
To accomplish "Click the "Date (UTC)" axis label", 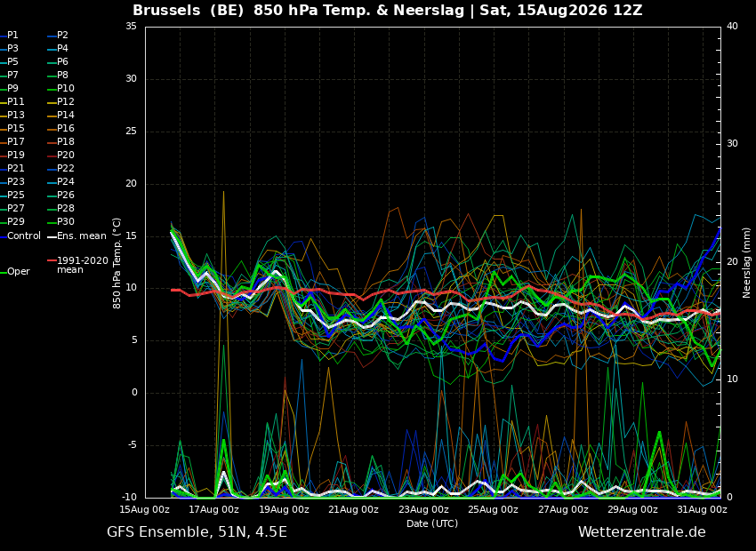I will point(432,523).
